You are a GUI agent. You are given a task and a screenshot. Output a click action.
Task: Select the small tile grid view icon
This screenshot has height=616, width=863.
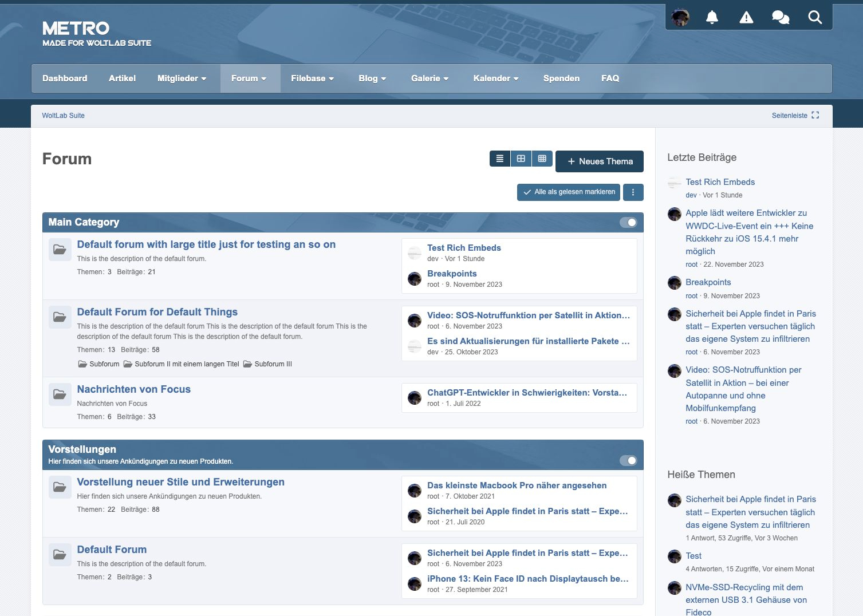[x=542, y=159]
